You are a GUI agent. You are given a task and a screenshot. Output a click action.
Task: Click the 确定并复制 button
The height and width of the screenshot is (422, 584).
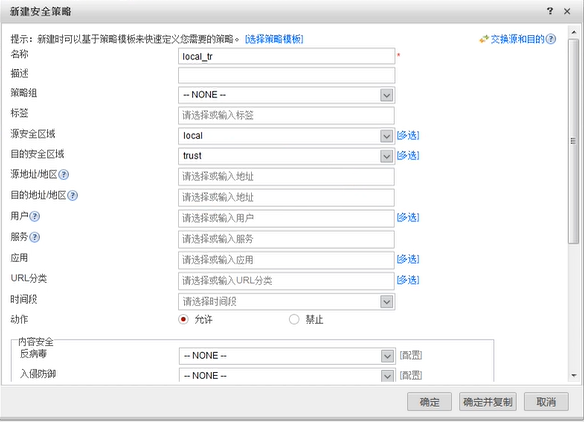point(488,402)
